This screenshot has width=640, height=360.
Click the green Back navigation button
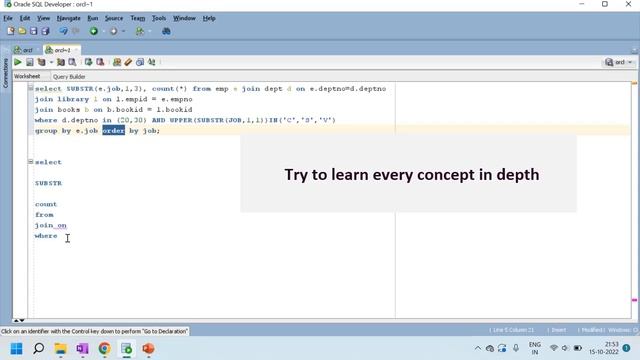[94, 31]
